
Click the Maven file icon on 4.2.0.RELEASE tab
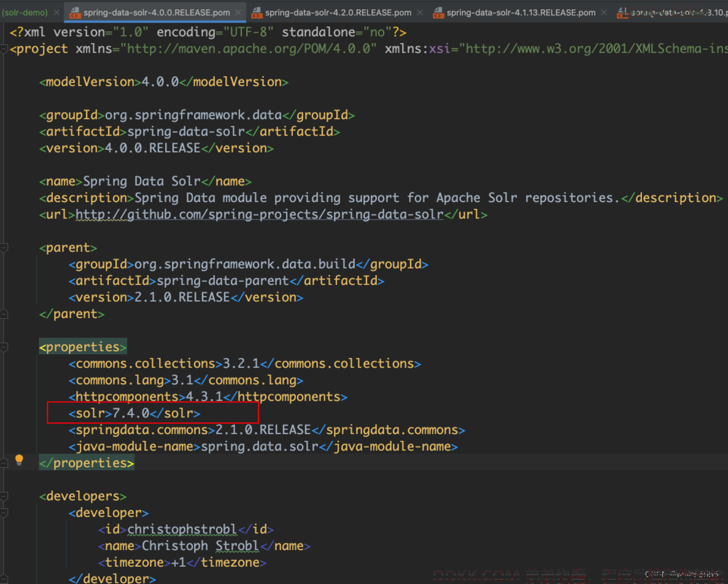[257, 12]
